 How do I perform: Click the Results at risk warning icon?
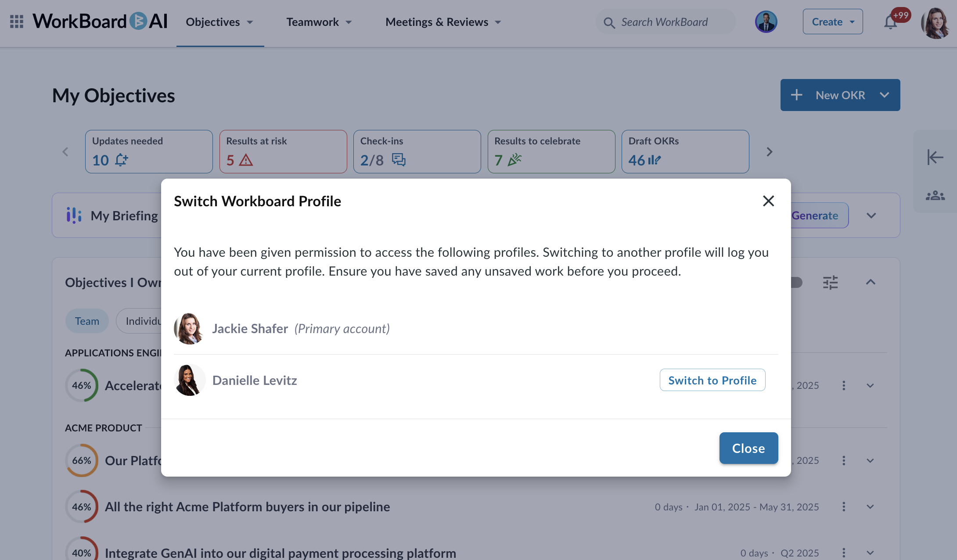point(246,160)
